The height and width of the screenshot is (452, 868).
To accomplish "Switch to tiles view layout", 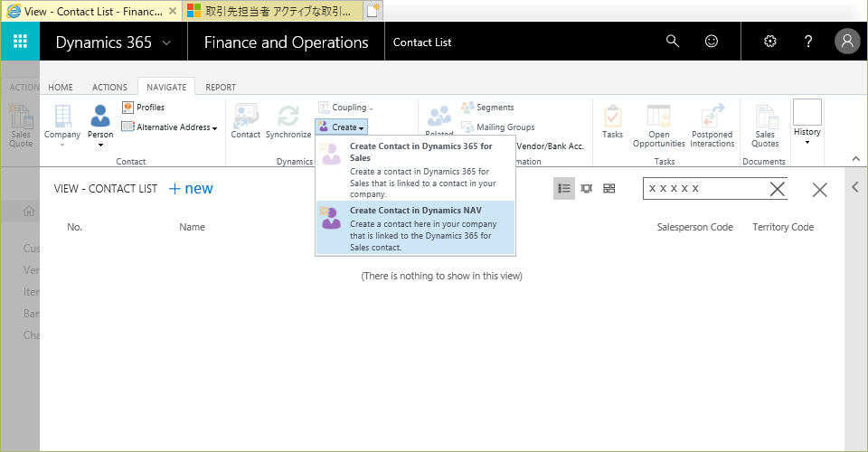I will (x=609, y=189).
